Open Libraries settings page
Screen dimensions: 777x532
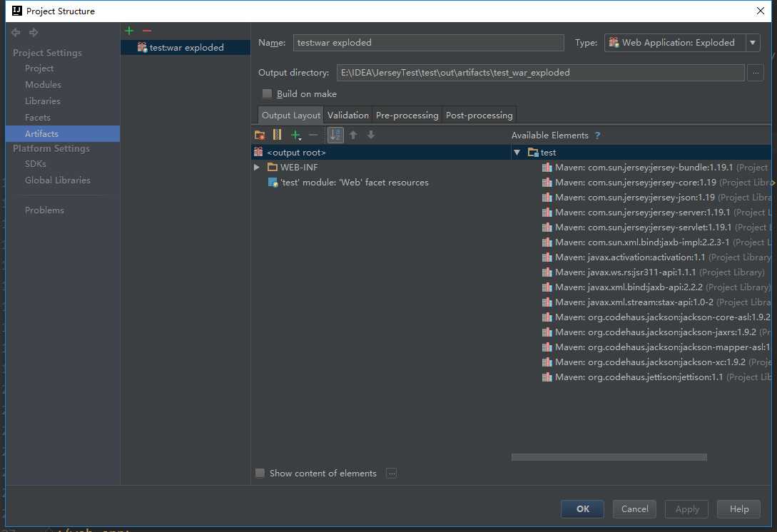[43, 101]
